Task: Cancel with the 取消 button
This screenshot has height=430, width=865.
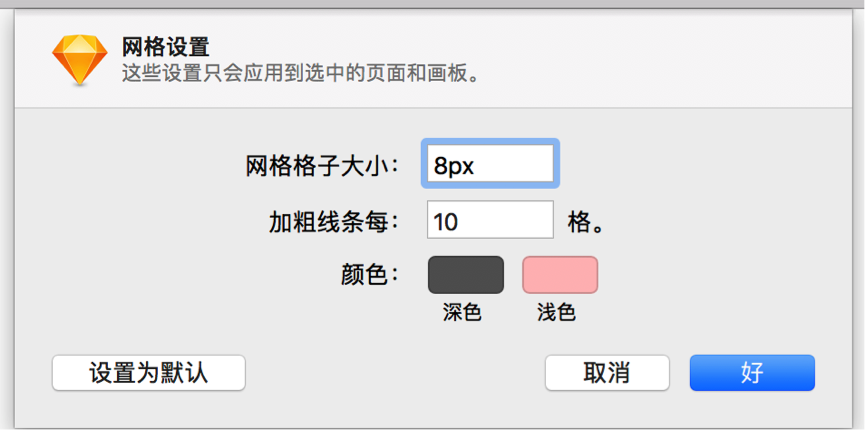Action: click(x=607, y=373)
